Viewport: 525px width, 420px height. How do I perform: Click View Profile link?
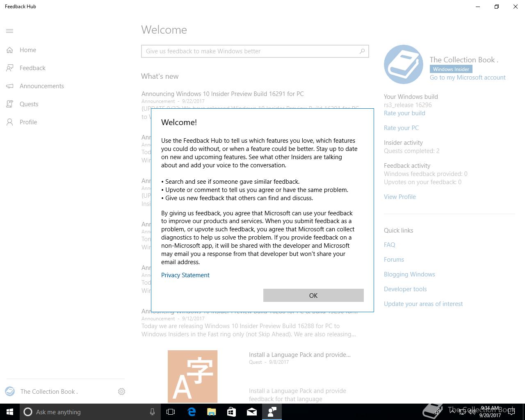(400, 197)
